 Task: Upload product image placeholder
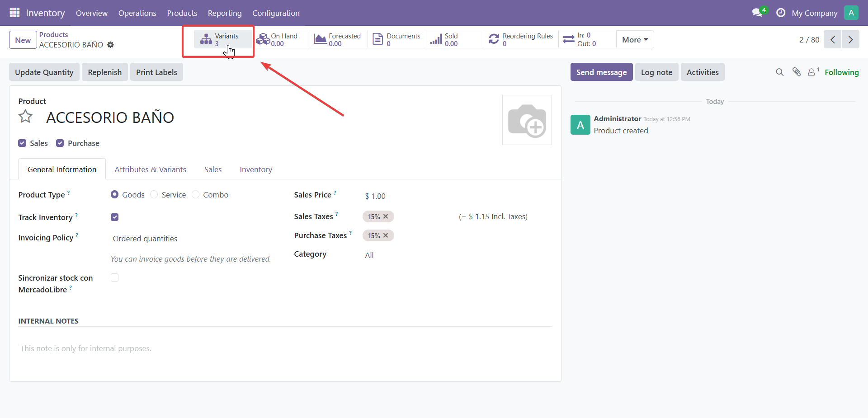click(527, 120)
